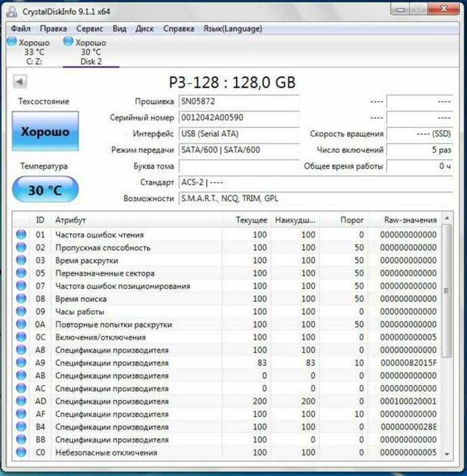Viewport: 467px width, 476px height.
Task: Select row Частота ошибок позиционирования
Action: coord(227,286)
